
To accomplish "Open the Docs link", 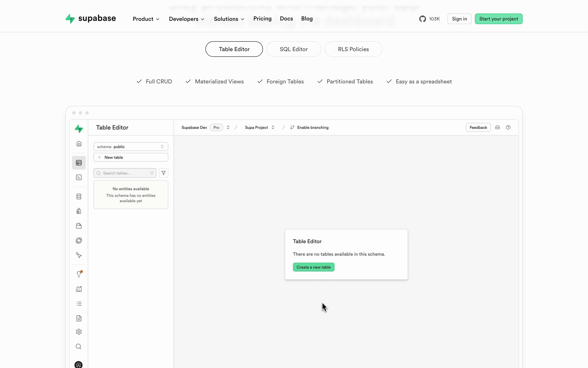I will click(x=286, y=18).
